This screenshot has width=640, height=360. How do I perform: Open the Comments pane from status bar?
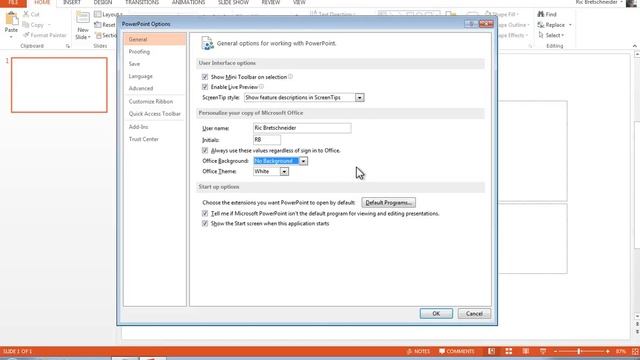[x=457, y=351]
